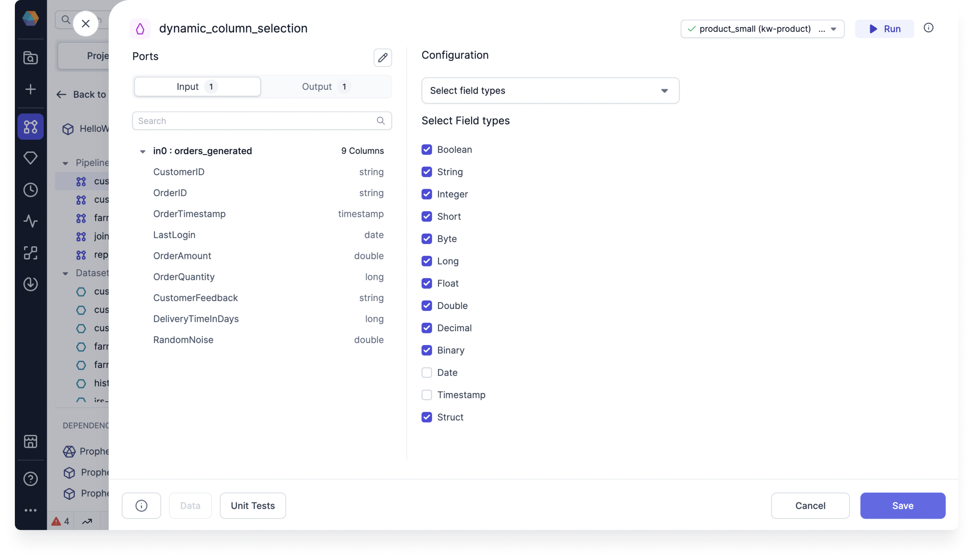Open the edit pencil icon beside Ports
Screen dimensions: 973x560
point(383,58)
